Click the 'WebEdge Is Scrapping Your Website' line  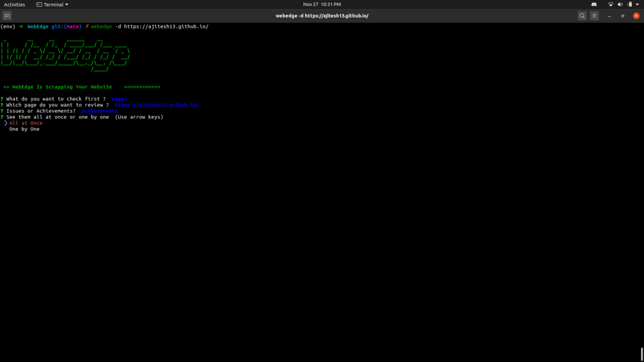[62, 87]
